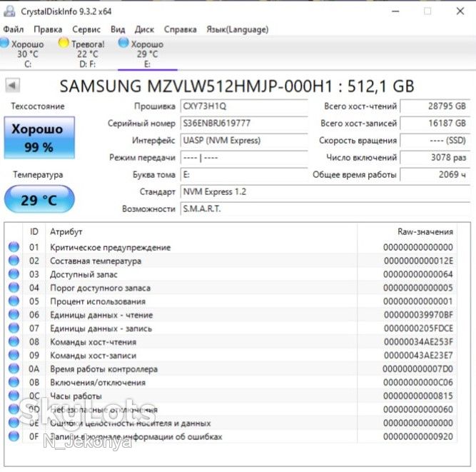This screenshot has width=476, height=472.
Task: Click the Интерфейс field UASP (NVM Express)
Action: point(244,141)
